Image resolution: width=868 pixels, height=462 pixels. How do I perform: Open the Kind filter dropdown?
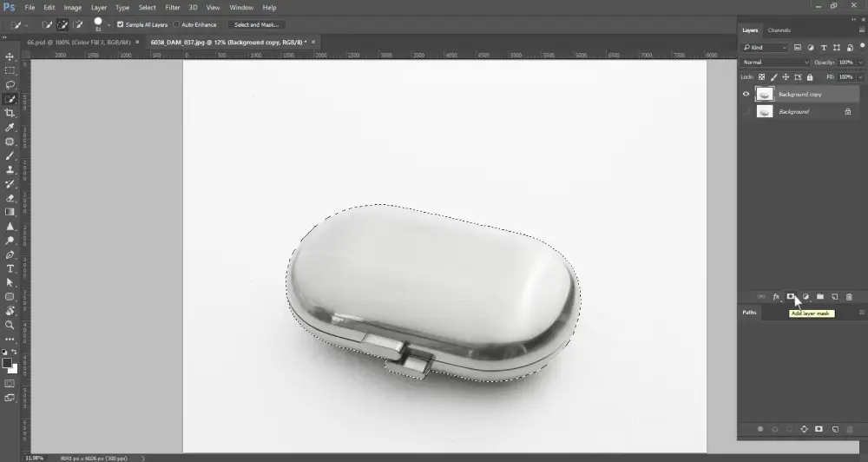[765, 48]
